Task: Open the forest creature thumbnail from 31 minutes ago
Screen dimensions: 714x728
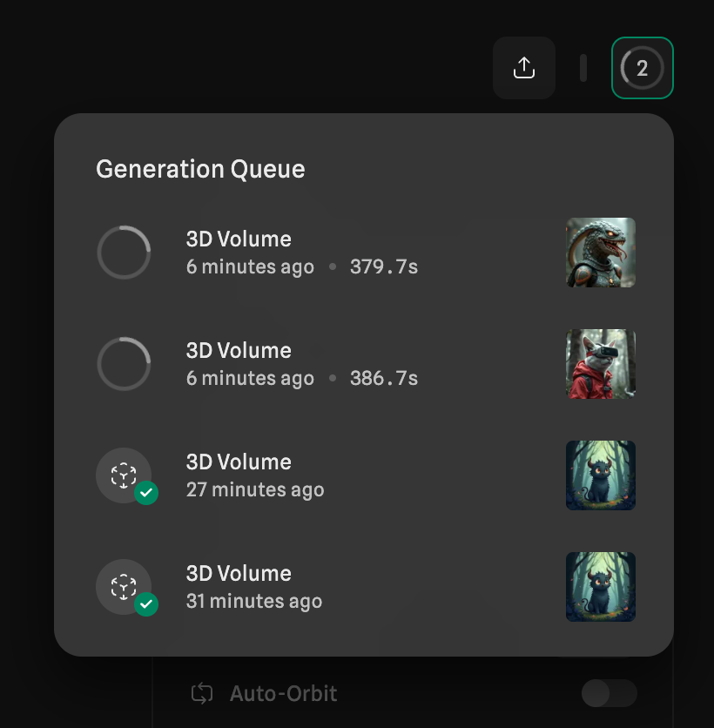Action: [x=601, y=587]
